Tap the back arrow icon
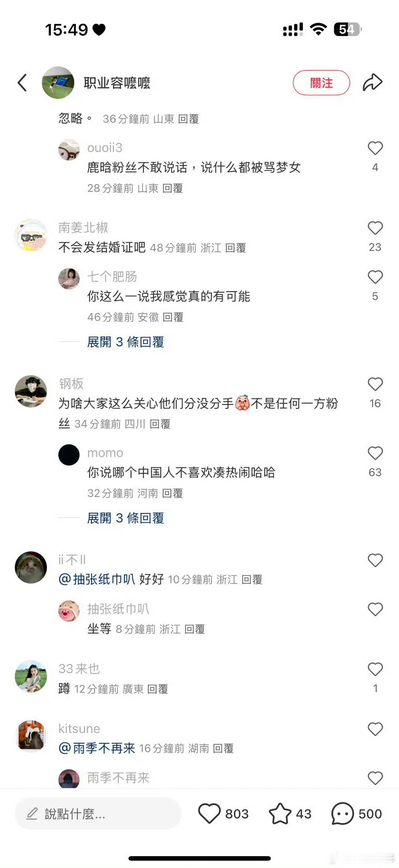This screenshot has width=399, height=868. coord(22,82)
